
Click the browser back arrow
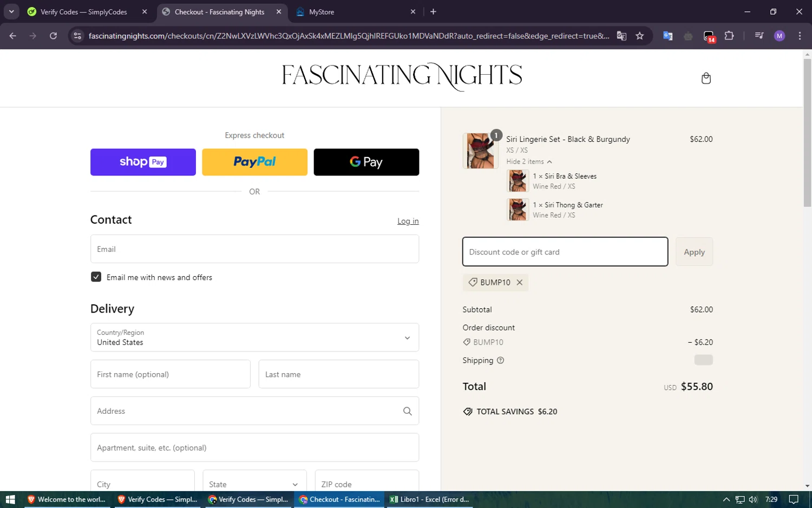tap(13, 36)
